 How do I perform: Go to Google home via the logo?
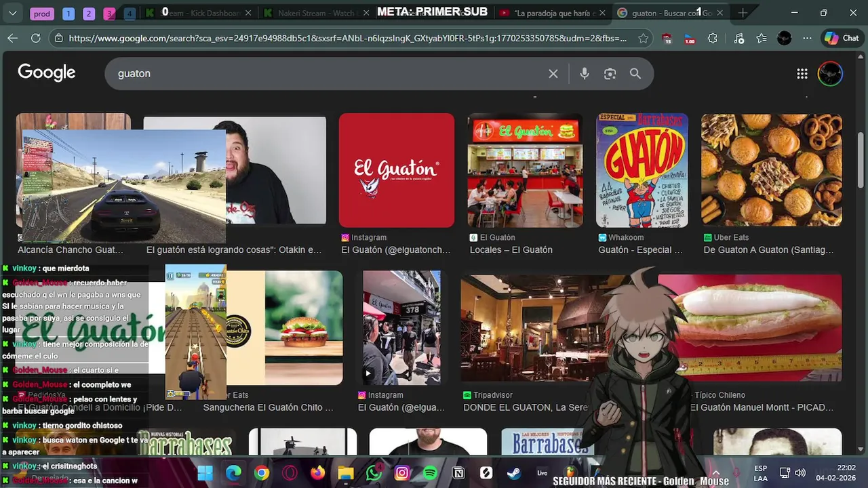tap(46, 73)
